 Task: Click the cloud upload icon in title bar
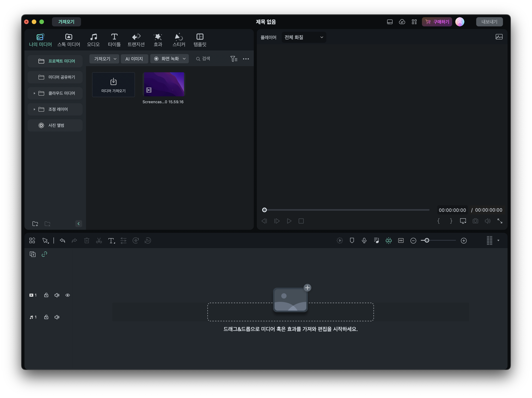[402, 22]
